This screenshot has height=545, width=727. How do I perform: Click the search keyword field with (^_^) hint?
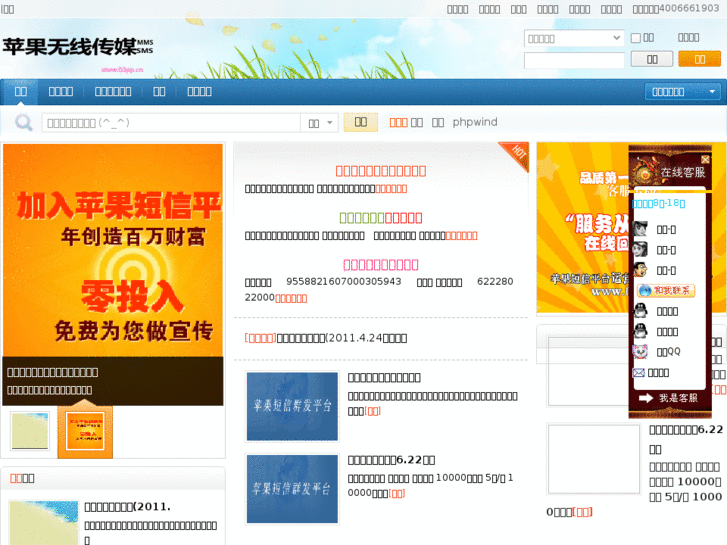(x=171, y=123)
